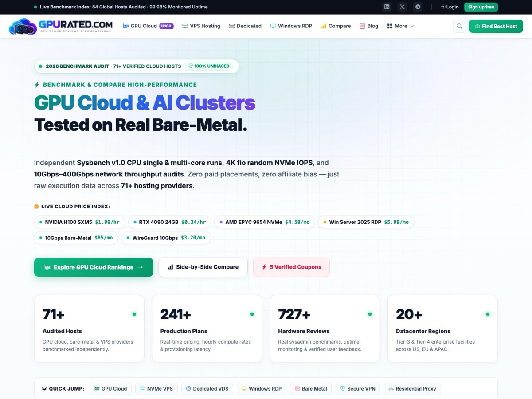Click the Sign up free button
532x399 pixels.
[x=481, y=7]
